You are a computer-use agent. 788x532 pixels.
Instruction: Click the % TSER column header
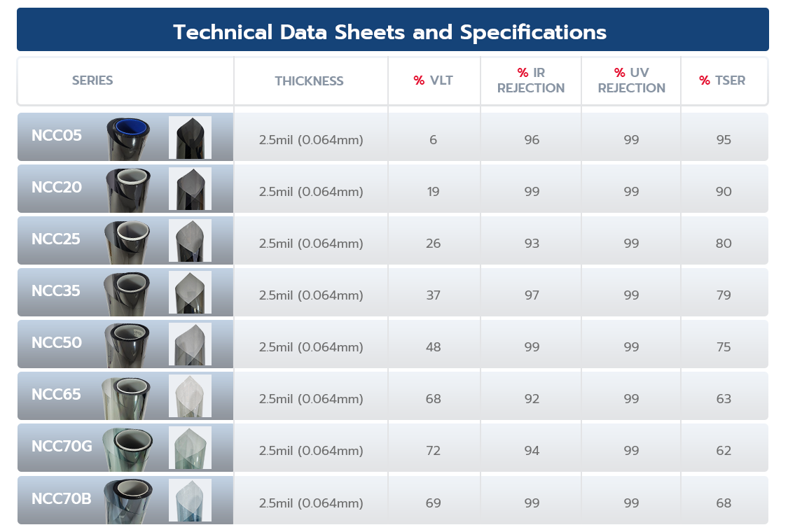tap(722, 80)
